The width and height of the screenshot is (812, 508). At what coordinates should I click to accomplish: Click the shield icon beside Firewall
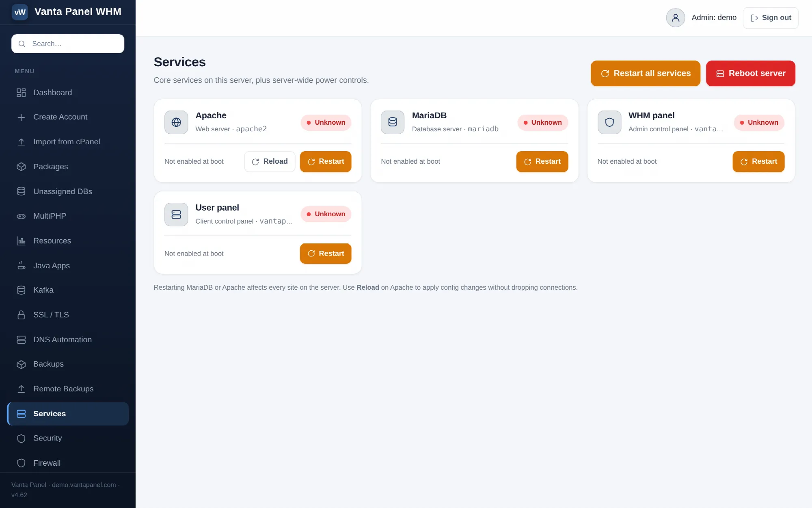click(x=21, y=463)
